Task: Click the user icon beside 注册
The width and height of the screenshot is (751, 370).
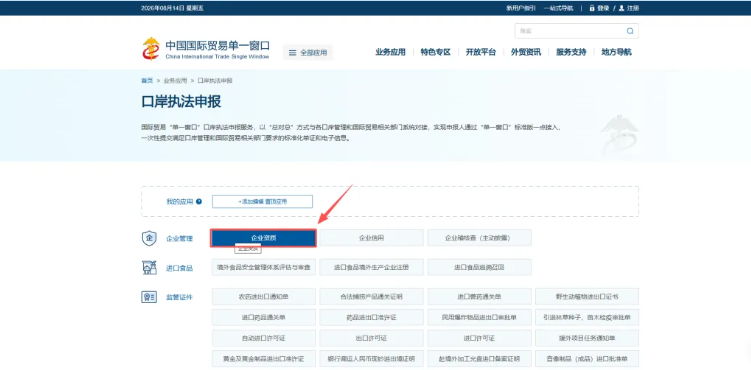Action: (622, 8)
